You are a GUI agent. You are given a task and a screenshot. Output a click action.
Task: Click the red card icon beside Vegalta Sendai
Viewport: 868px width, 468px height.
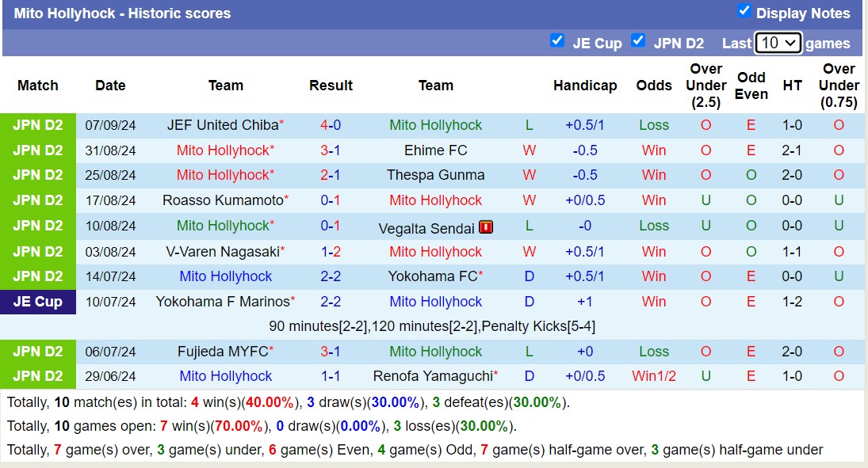[x=486, y=227]
